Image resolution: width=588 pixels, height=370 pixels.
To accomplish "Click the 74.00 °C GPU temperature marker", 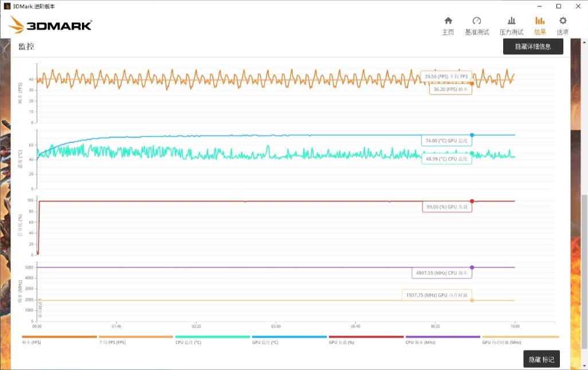I will click(x=472, y=135).
